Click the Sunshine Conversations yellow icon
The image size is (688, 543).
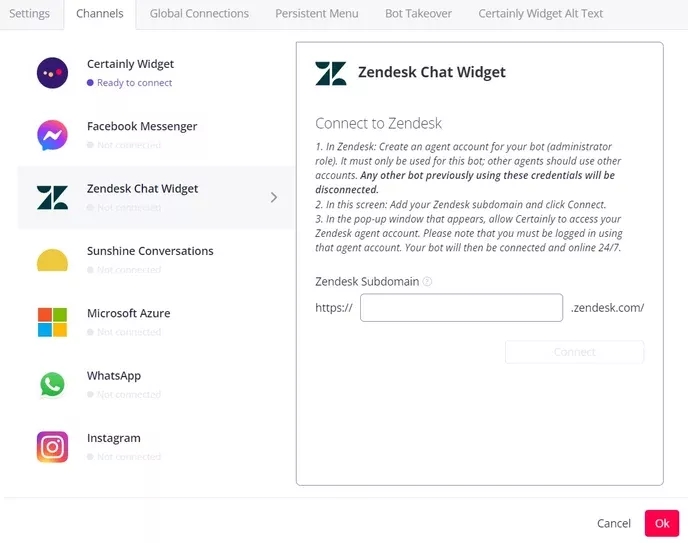click(52, 261)
